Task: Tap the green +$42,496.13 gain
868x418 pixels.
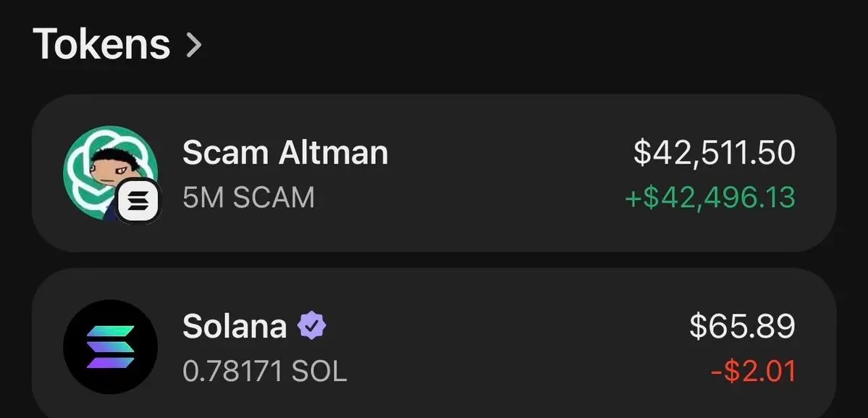Action: (709, 197)
